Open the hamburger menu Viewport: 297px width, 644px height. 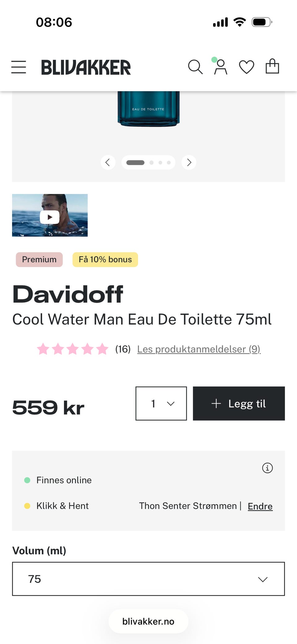coord(19,67)
